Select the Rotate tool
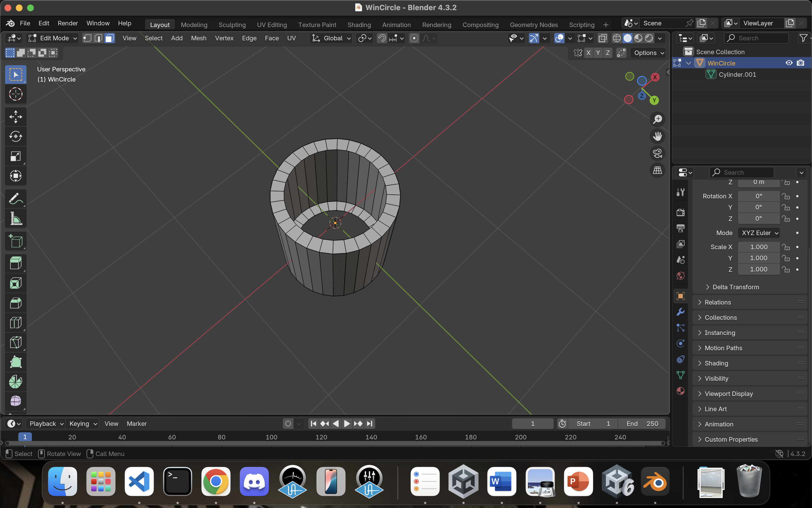This screenshot has height=508, width=812. point(16,136)
